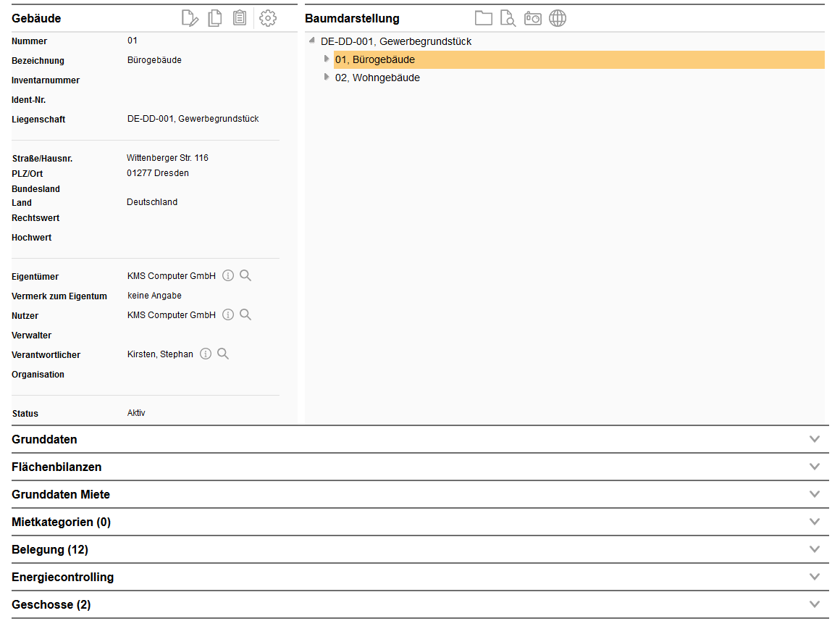Click the clipboard icon in Gebäude header
The width and height of the screenshot is (840, 621).
coord(240,18)
